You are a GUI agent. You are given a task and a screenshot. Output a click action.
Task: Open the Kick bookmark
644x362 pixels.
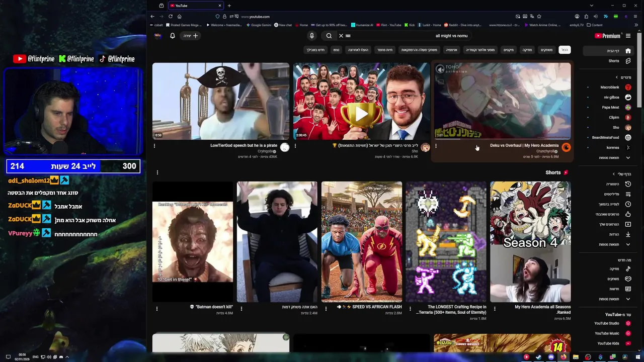pyautogui.click(x=410, y=25)
